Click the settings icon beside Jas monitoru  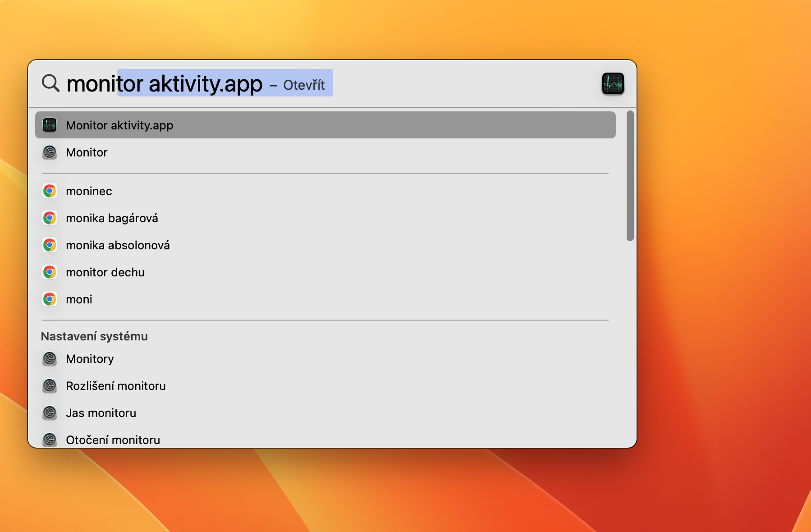click(50, 413)
